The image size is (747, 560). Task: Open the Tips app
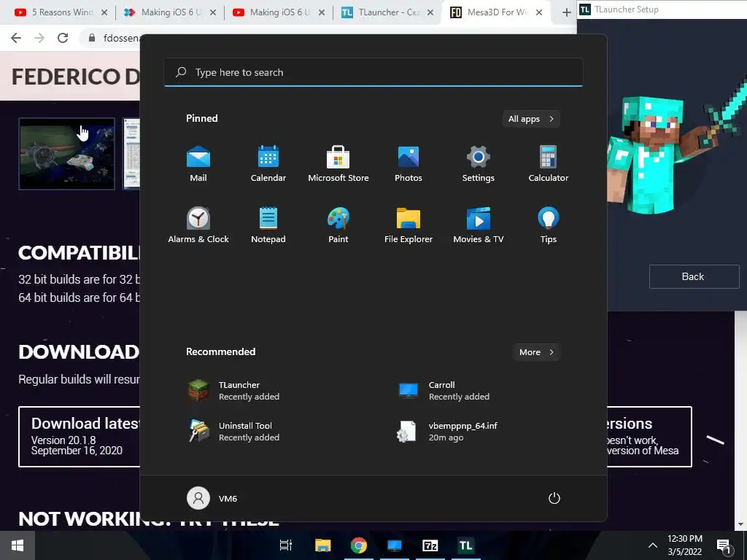pyautogui.click(x=549, y=225)
